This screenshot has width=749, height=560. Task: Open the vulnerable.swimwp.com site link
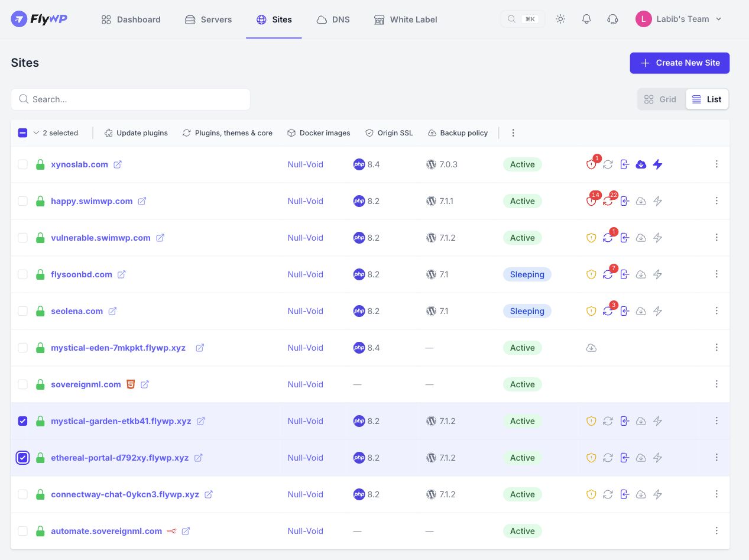pyautogui.click(x=100, y=238)
